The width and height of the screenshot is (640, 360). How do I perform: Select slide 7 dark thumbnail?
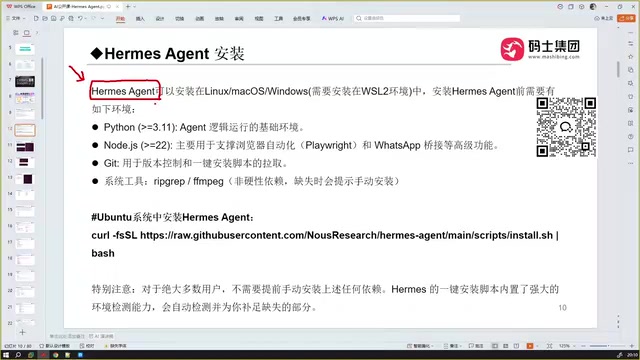[x=25, y=81]
